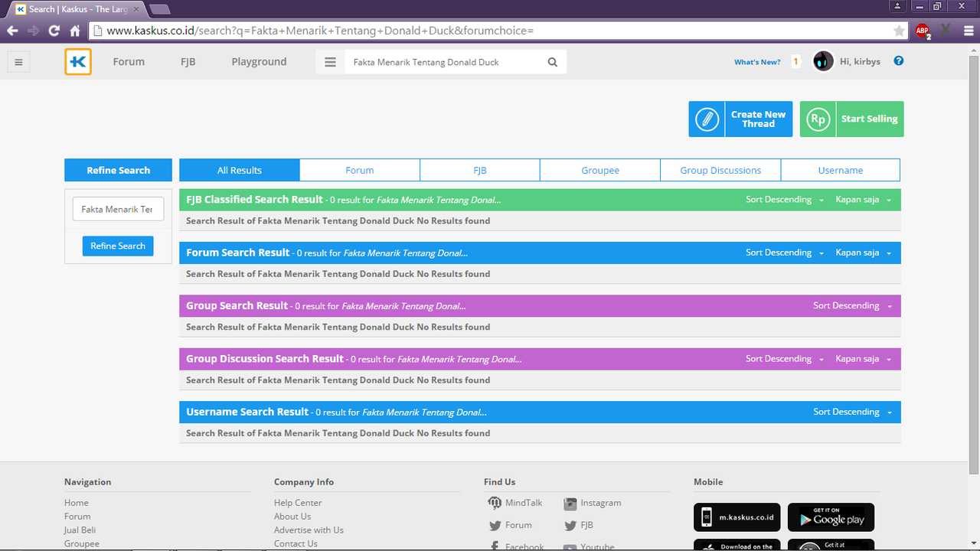Click the Username Search Result heading

(247, 412)
